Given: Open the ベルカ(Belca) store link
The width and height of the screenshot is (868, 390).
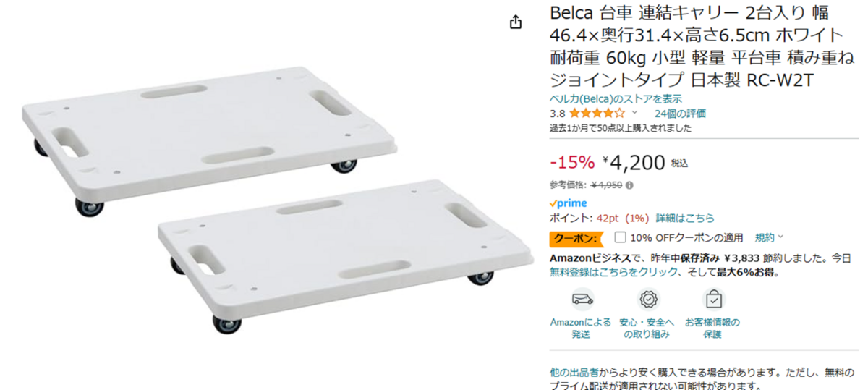Looking at the screenshot, I should pyautogui.click(x=616, y=99).
